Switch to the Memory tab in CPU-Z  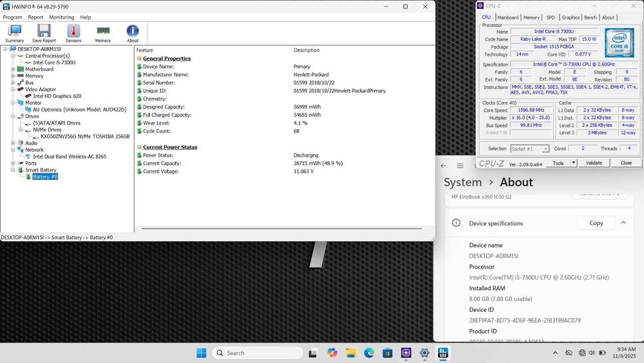[x=531, y=17]
